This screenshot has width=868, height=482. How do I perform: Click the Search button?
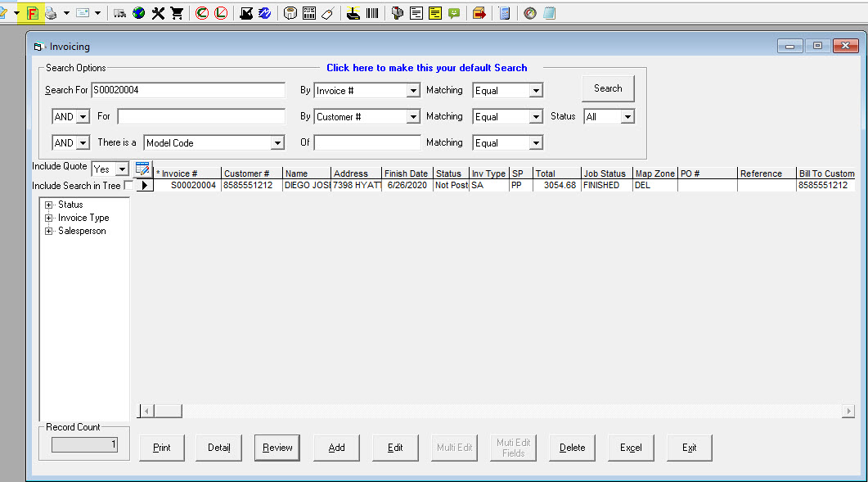click(608, 88)
